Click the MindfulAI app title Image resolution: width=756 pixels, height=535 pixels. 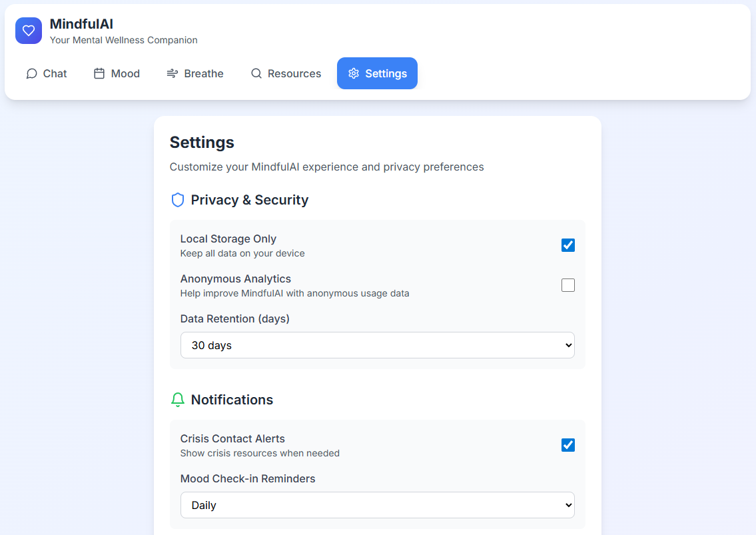tap(81, 24)
